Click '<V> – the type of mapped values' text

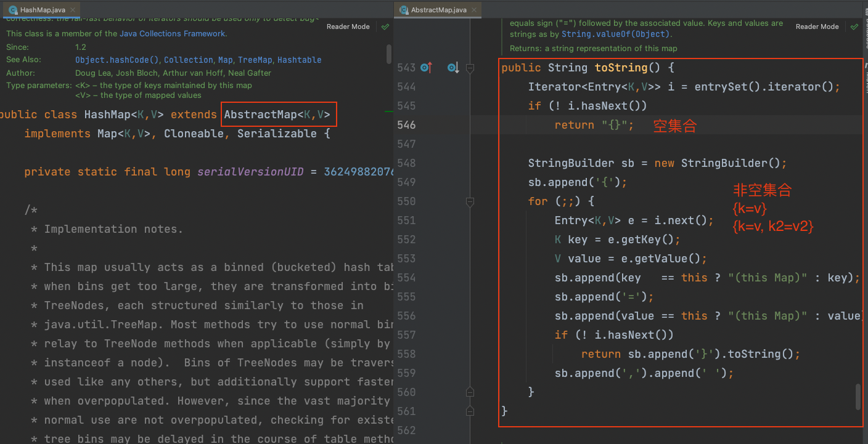click(x=138, y=95)
